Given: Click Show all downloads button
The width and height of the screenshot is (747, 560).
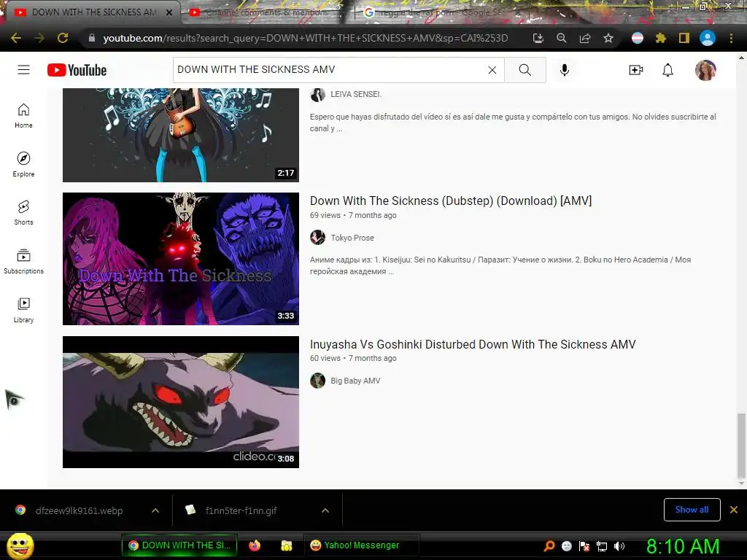Looking at the screenshot, I should pyautogui.click(x=692, y=510).
